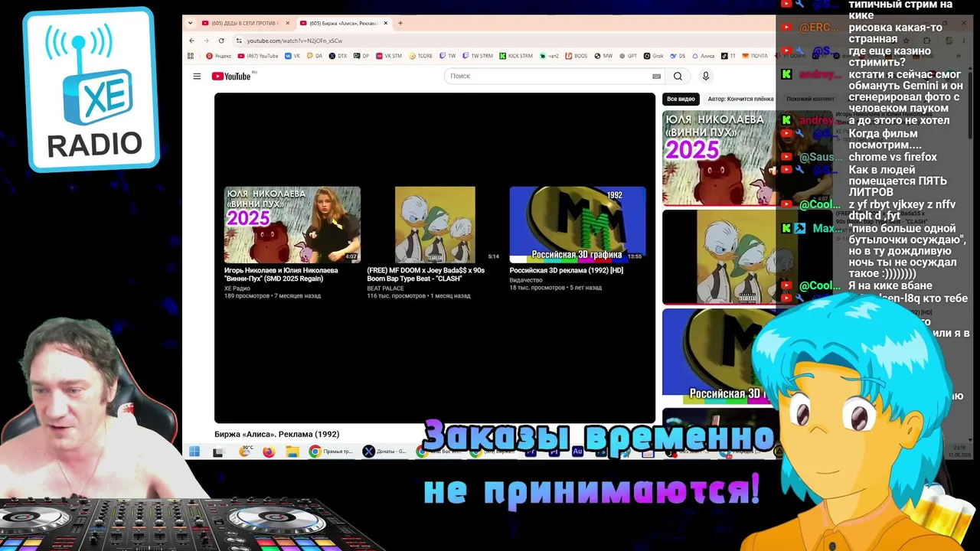The image size is (980, 551).
Task: Go back with the browser back arrow
Action: (x=191, y=41)
